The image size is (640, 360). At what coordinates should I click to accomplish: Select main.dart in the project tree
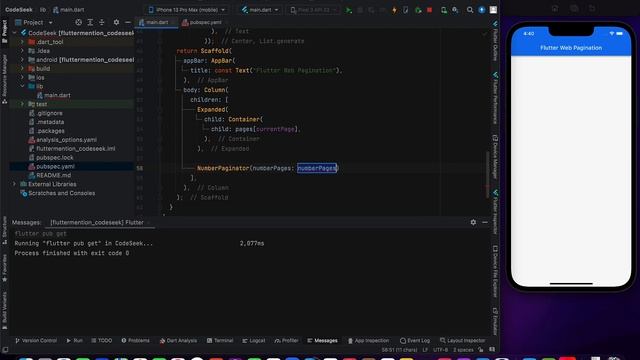pos(57,96)
